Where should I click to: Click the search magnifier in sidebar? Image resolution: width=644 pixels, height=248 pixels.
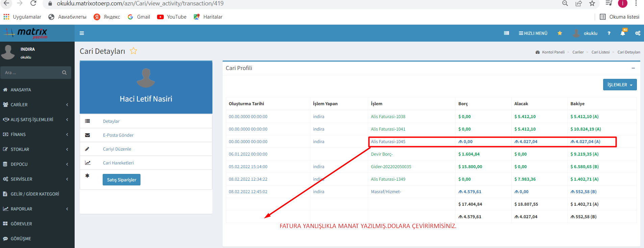point(64,73)
